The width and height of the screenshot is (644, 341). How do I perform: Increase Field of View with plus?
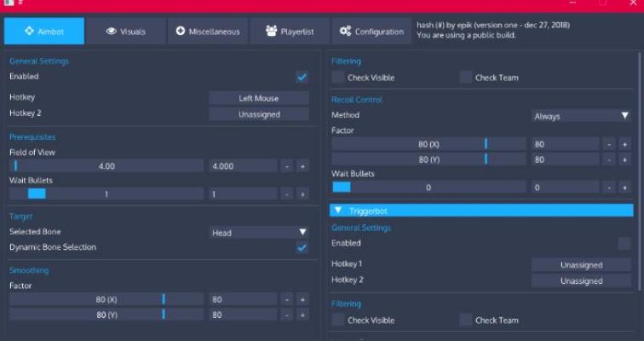(302, 166)
